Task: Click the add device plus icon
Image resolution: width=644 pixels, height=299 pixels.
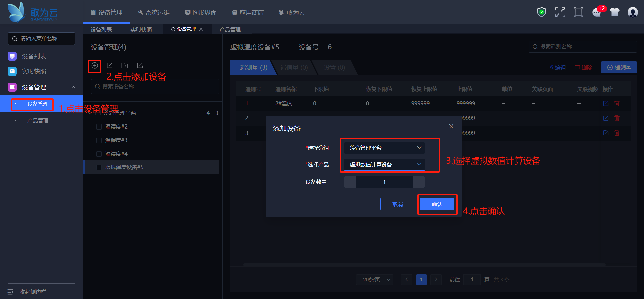Action: coord(95,65)
